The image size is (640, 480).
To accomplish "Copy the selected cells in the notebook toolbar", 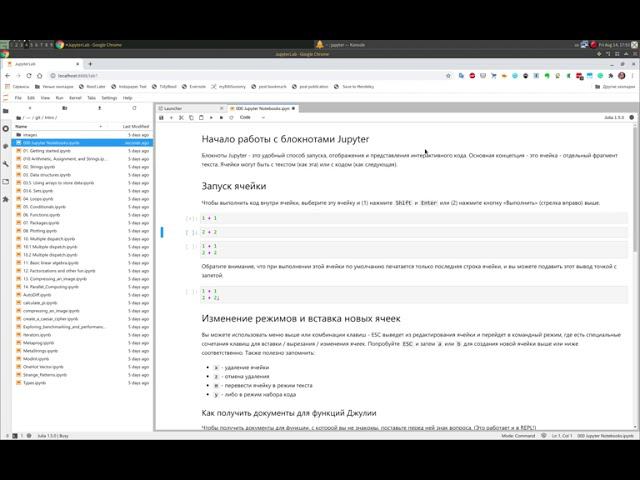I will [x=191, y=118].
